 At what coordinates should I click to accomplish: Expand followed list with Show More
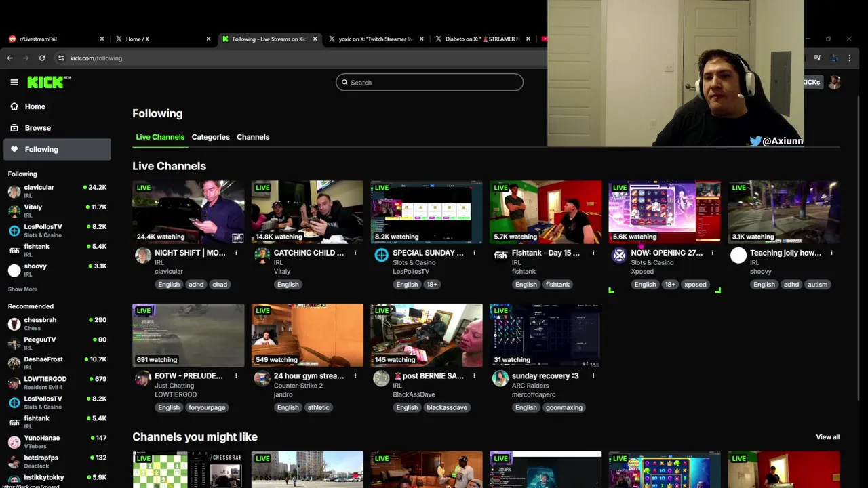click(22, 289)
